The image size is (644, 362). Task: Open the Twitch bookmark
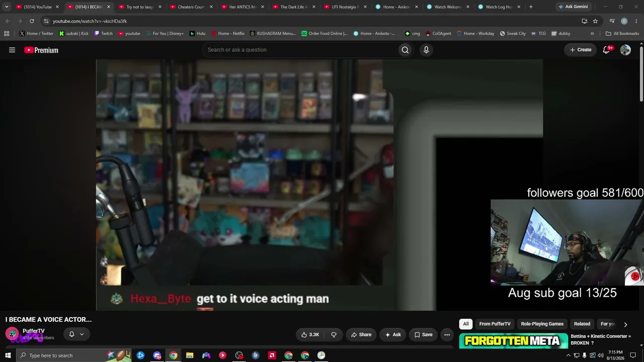104,34
